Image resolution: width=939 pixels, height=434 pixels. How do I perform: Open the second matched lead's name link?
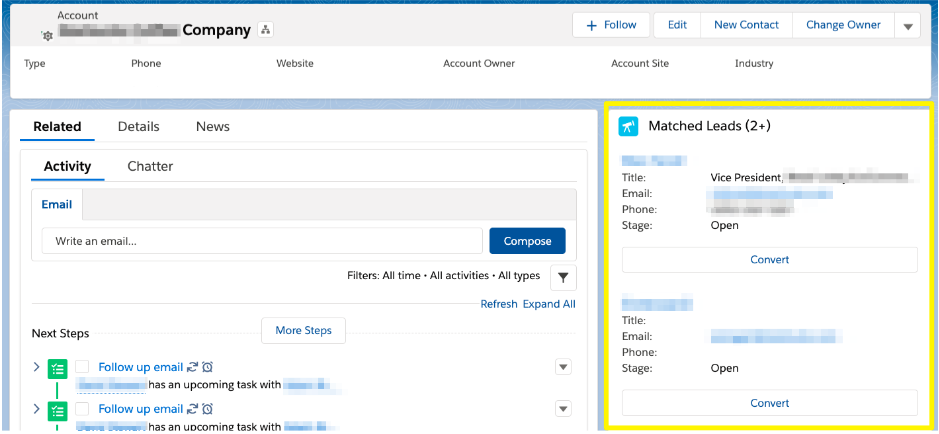click(x=657, y=304)
